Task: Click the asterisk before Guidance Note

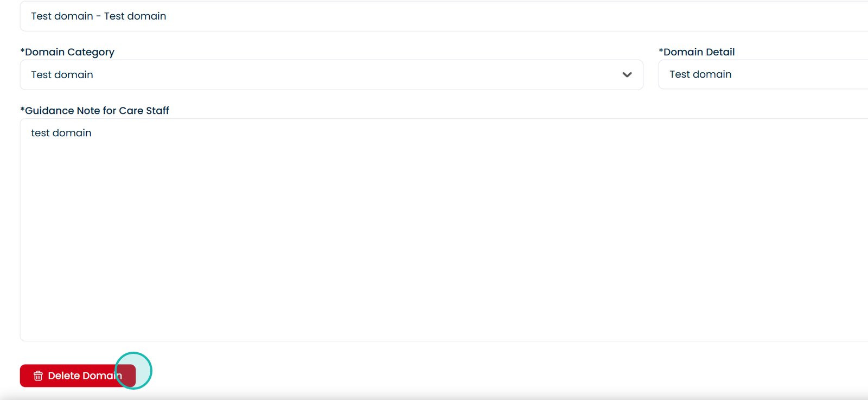Action: (22, 110)
